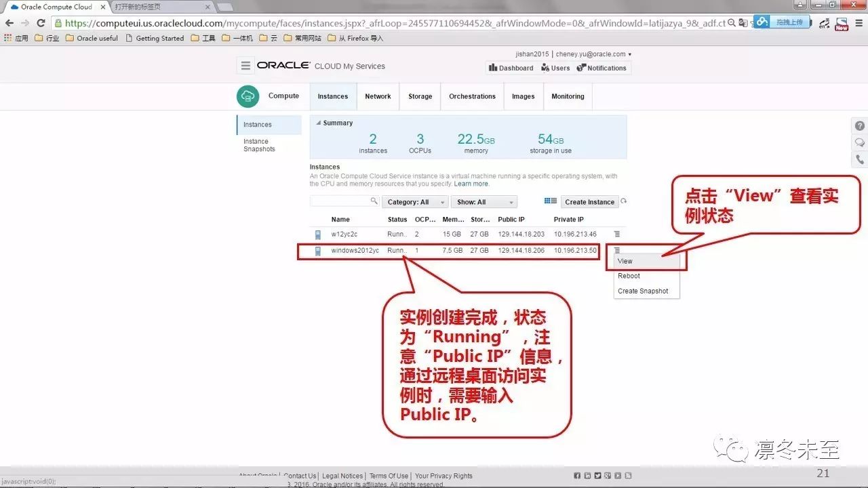This screenshot has height=488, width=868.
Task: Click the Google Plus icon in the footer
Action: tap(608, 476)
